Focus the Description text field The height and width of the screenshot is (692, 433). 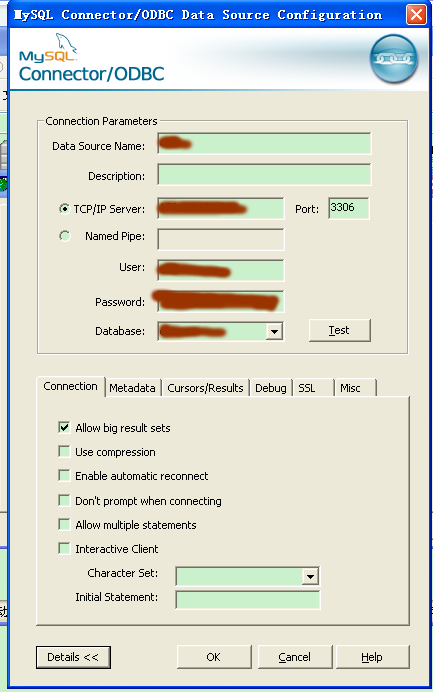click(x=264, y=175)
